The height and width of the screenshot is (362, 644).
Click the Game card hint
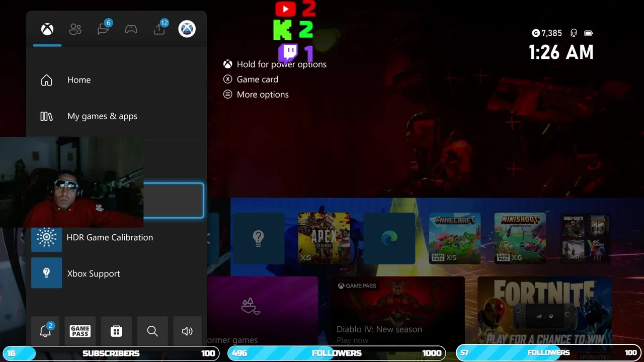coord(257,79)
